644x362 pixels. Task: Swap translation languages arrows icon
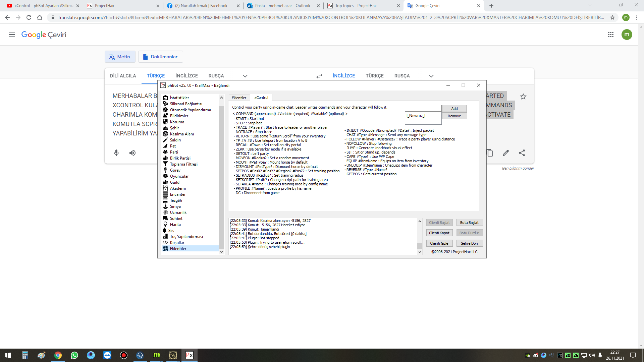click(319, 76)
